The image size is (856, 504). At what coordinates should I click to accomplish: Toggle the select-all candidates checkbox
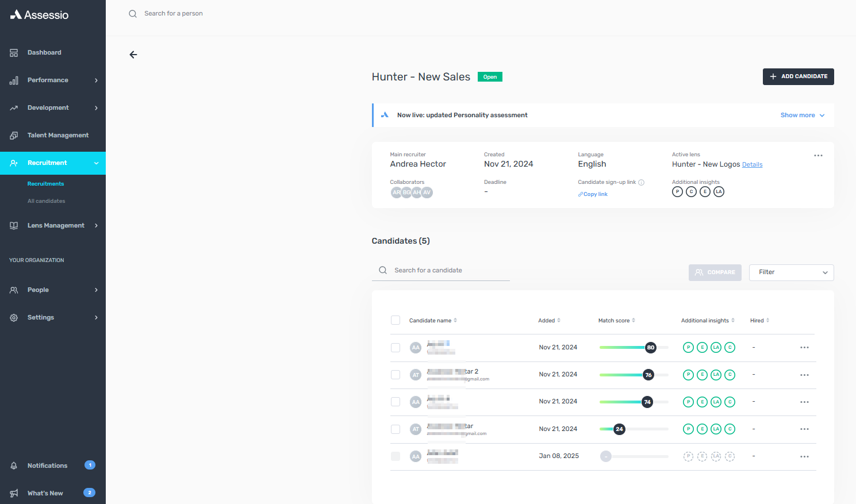pos(396,321)
